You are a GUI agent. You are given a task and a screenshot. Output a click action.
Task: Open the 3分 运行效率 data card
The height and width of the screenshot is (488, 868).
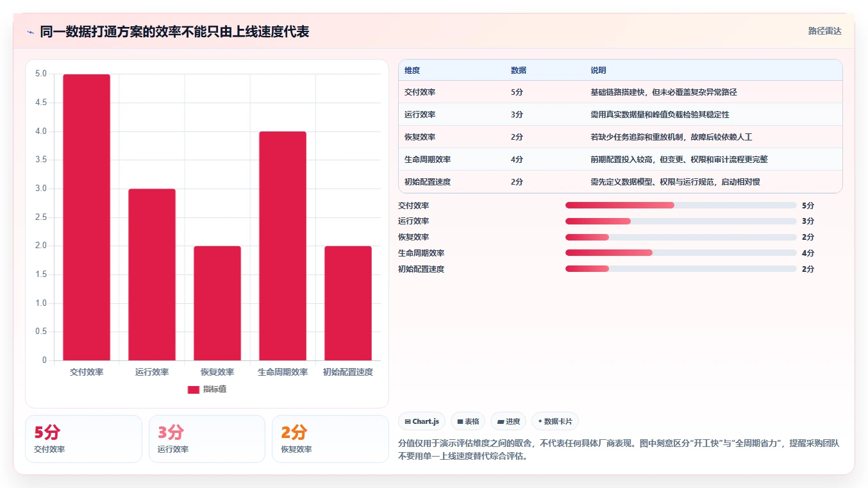206,439
